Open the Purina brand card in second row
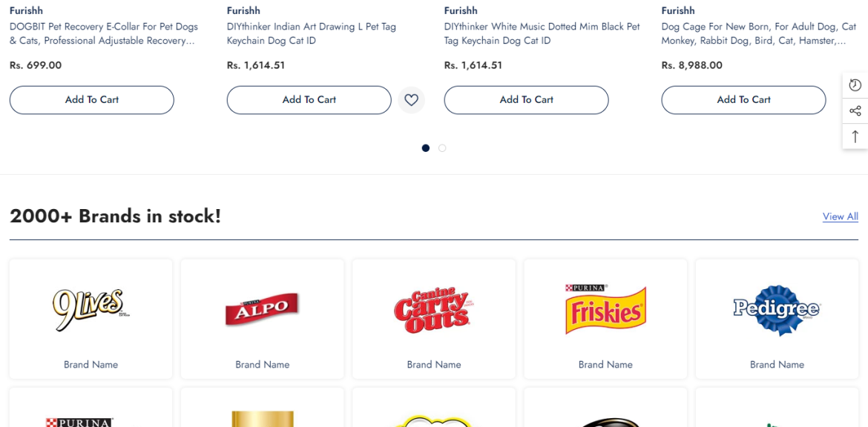Screen dimensions: 868x427 tap(91, 408)
